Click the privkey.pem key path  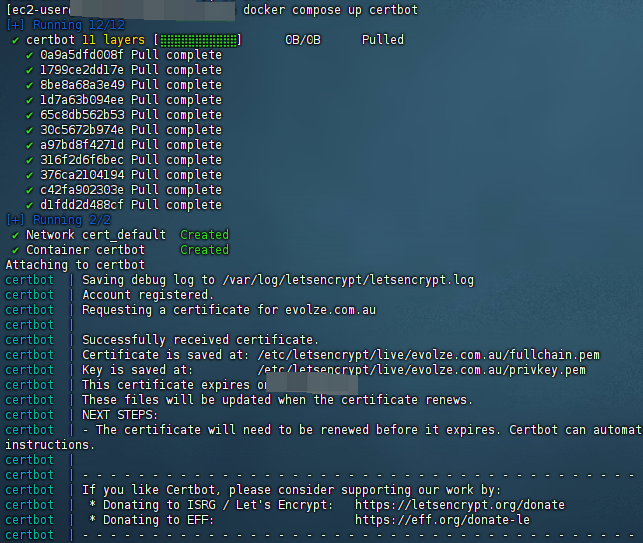coord(422,370)
